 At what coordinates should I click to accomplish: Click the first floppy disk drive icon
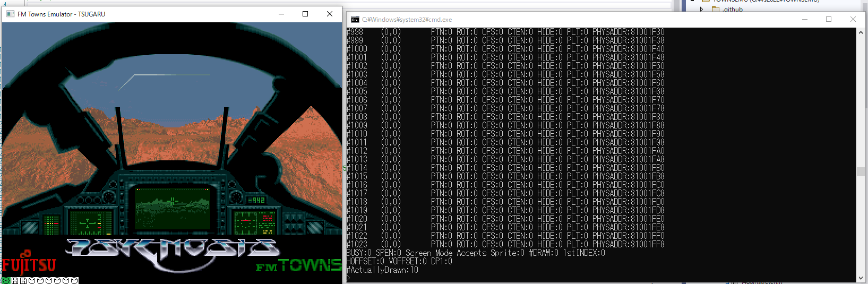15,280
